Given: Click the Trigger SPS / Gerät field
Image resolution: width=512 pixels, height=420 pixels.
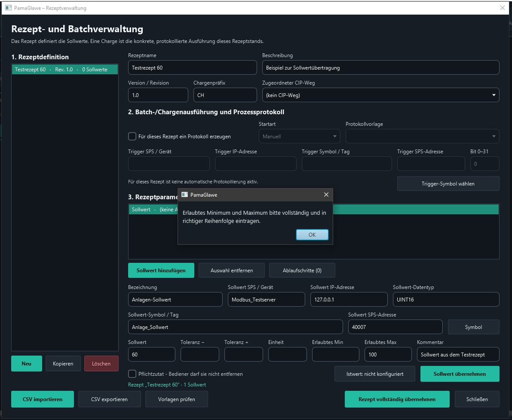Looking at the screenshot, I should point(169,164).
